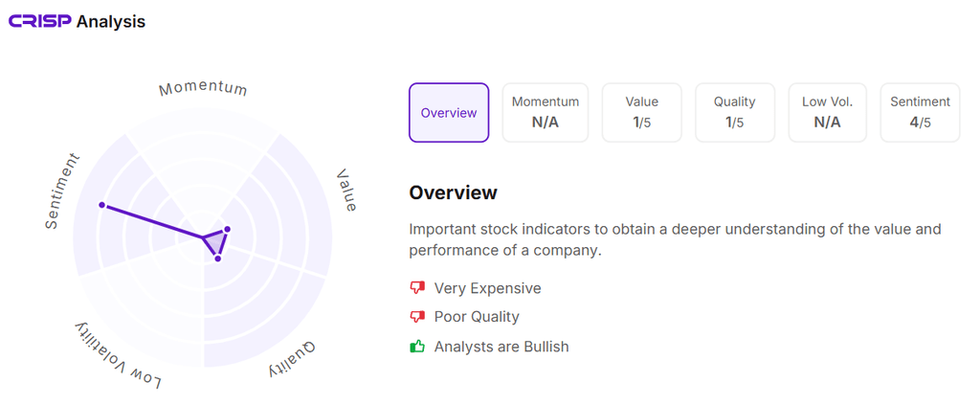Click the thumbs-down icon beside Very Expensive
Screen dimensions: 980x405
pos(417,288)
